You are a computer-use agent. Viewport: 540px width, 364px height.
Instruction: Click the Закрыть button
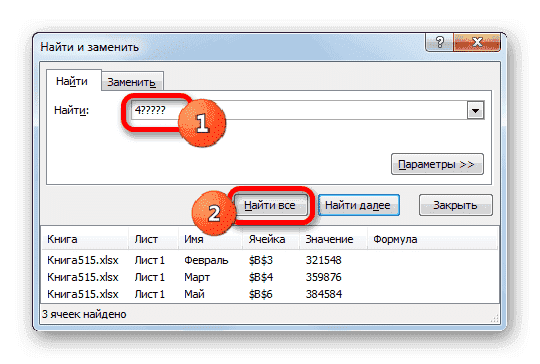(456, 205)
